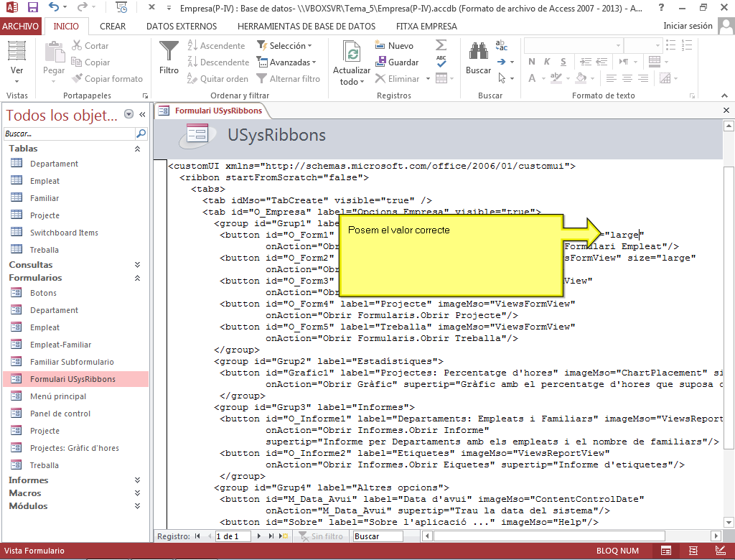Open the Ver view button
Screen dimensions: 735x560
click(x=17, y=62)
